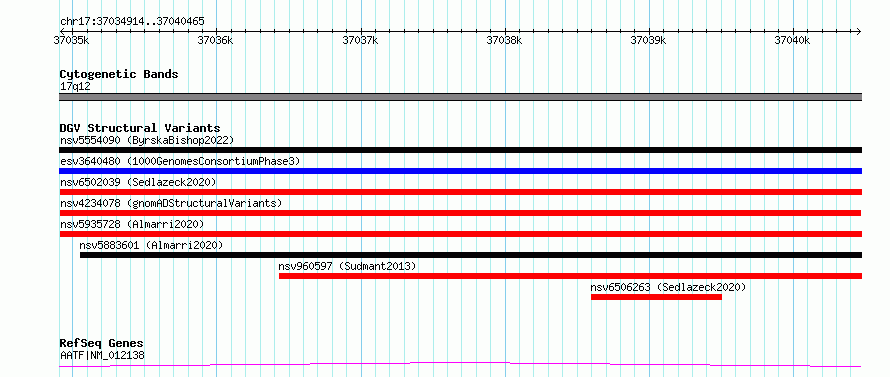Screen dimensions: 890x377
Task: Open the nsv5554090 (ByrskaBishop2022) label
Action: [147, 140]
